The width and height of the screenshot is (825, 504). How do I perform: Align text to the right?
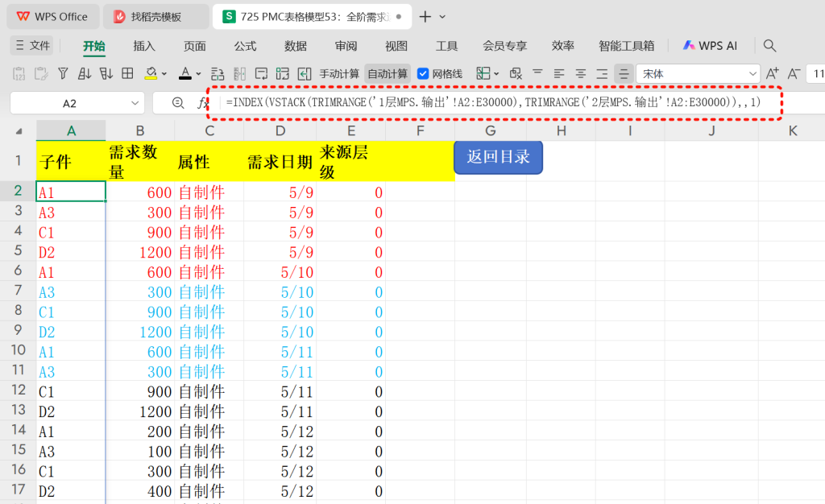[x=602, y=73]
